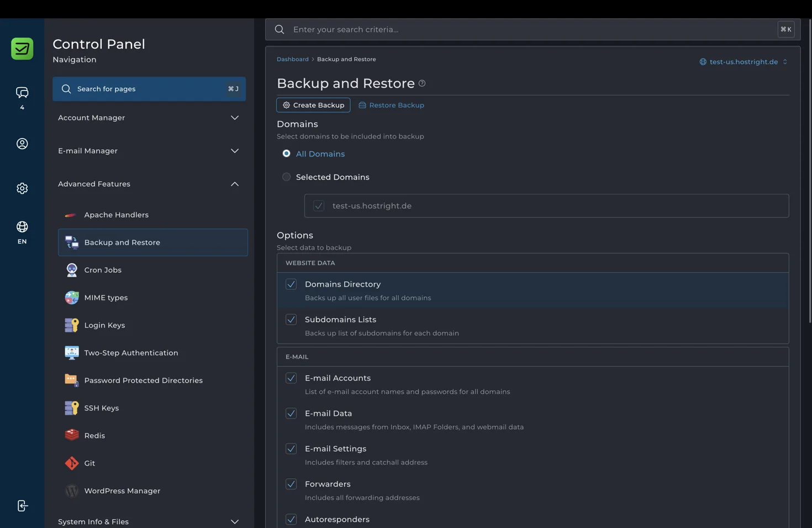The height and width of the screenshot is (528, 812).
Task: Click the green Control Panel logo icon
Action: (22, 49)
